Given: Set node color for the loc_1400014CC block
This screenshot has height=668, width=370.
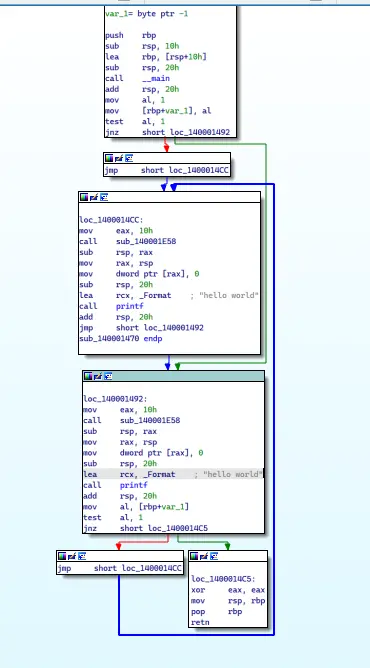Looking at the screenshot, I should tap(84, 197).
